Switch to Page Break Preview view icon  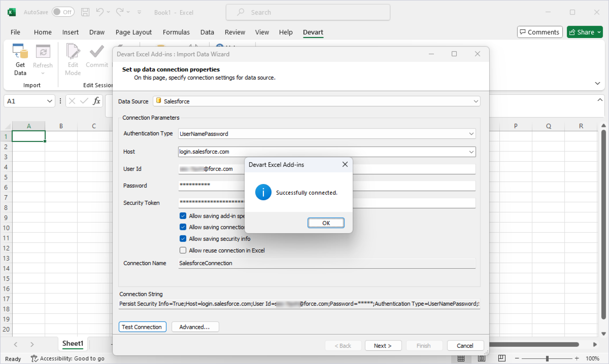[x=502, y=358]
